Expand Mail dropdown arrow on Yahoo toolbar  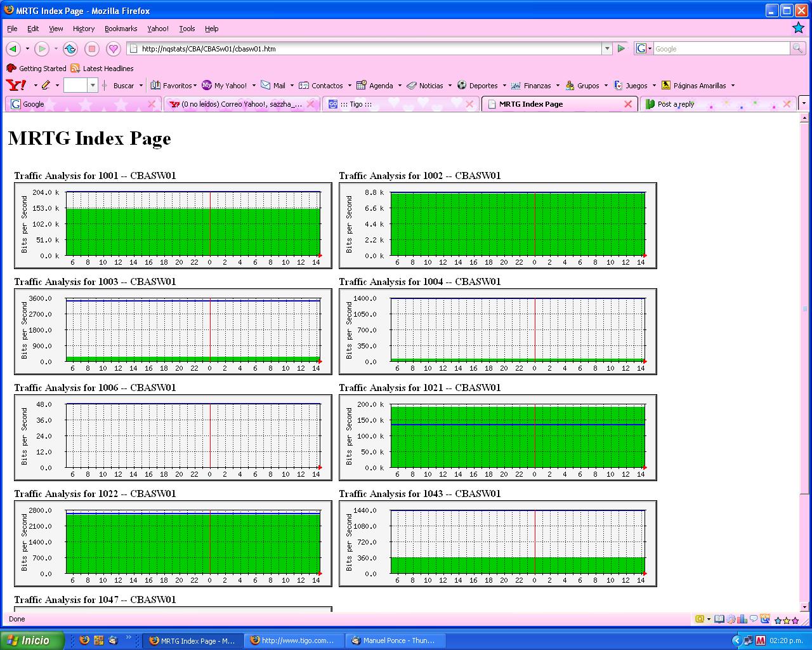click(x=292, y=86)
